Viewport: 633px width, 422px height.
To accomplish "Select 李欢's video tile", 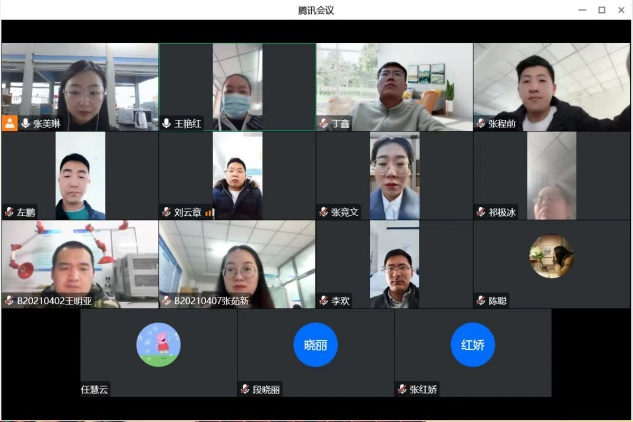I will pyautogui.click(x=394, y=262).
